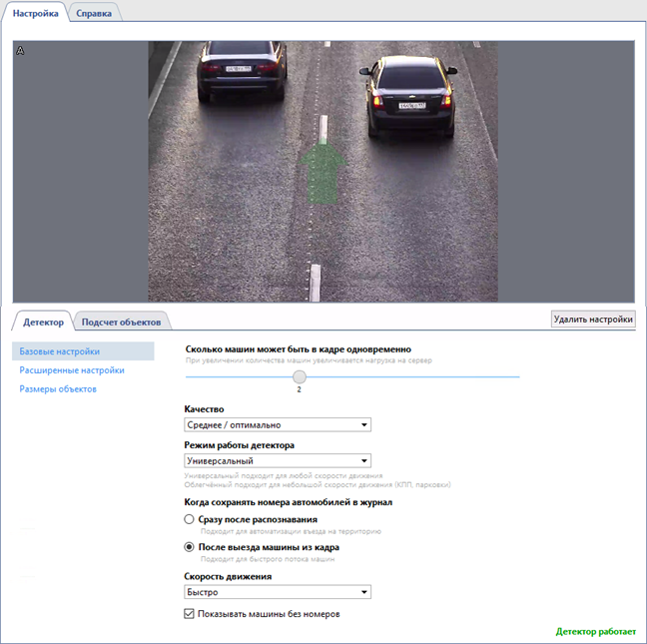
Task: Click the green direction arrow on road
Action: [x=323, y=168]
